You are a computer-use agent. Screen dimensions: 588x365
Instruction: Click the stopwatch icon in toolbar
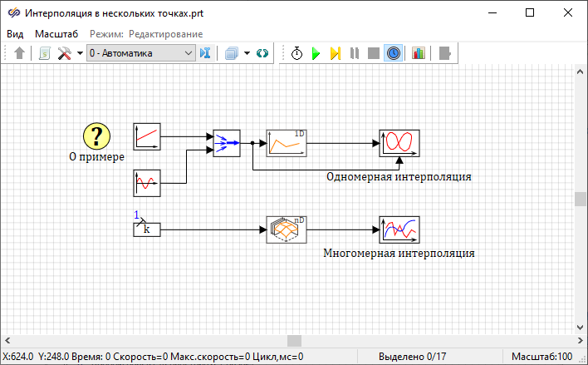pyautogui.click(x=296, y=53)
